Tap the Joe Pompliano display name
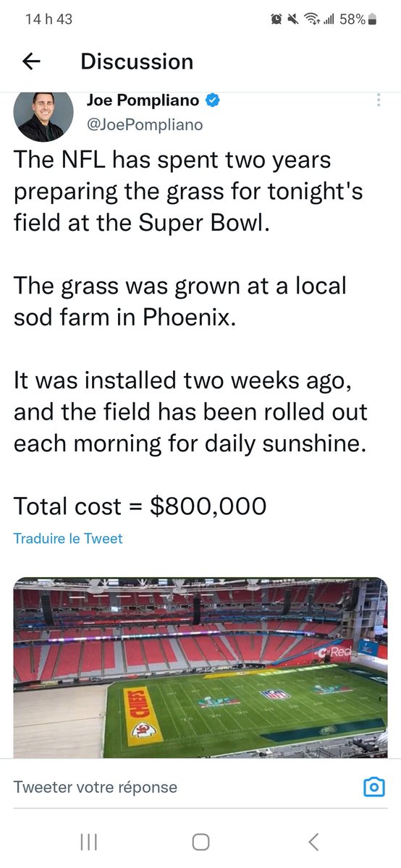The image size is (401, 868). coord(143,101)
